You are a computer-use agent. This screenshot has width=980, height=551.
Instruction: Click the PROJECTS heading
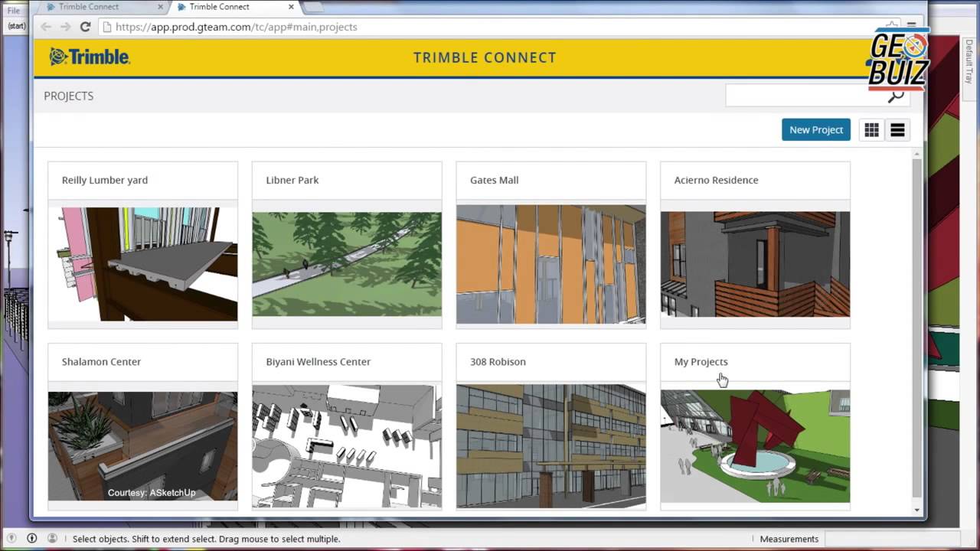click(68, 96)
